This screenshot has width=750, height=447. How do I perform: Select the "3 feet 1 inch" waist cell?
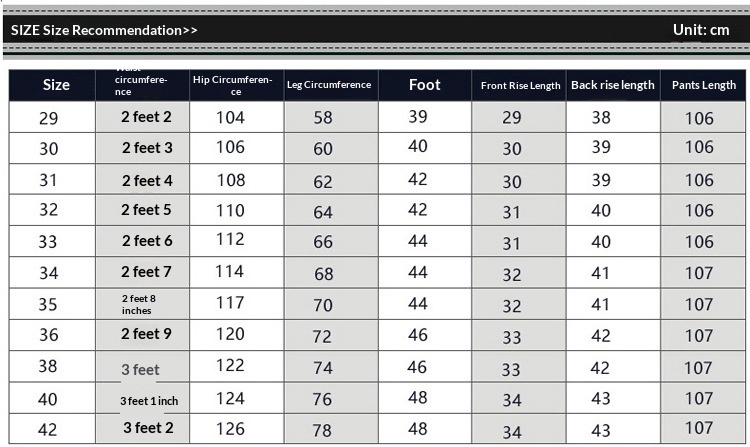pos(149,401)
